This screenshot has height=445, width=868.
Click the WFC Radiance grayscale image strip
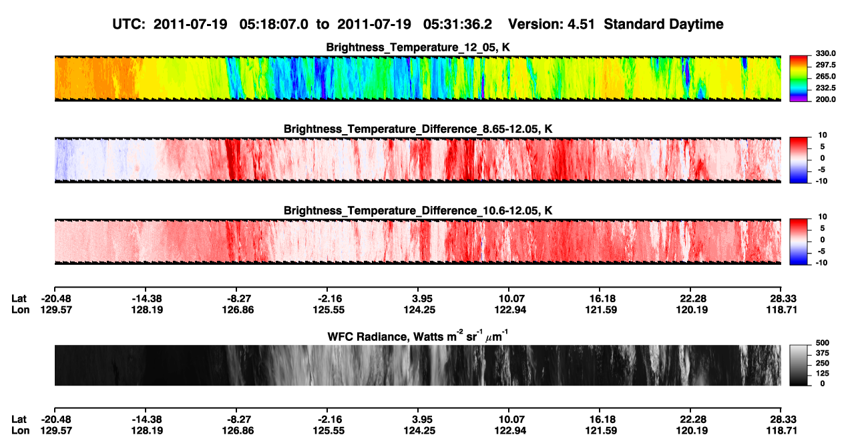pyautogui.click(x=418, y=366)
